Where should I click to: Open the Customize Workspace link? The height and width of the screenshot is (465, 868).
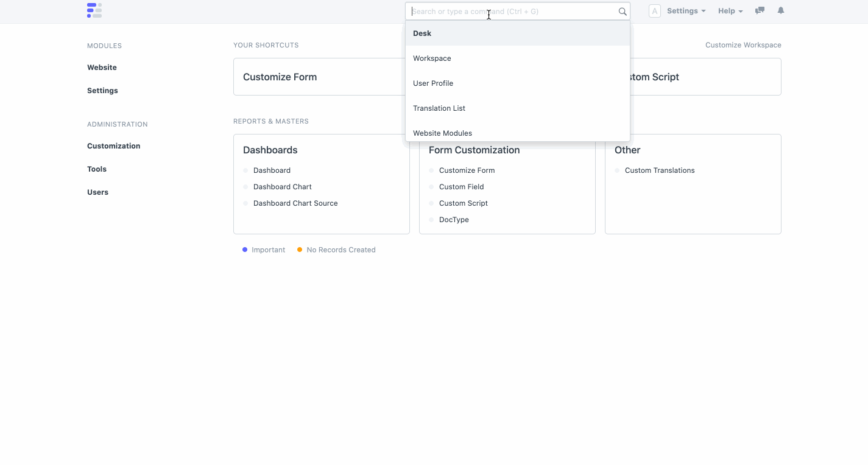(743, 44)
